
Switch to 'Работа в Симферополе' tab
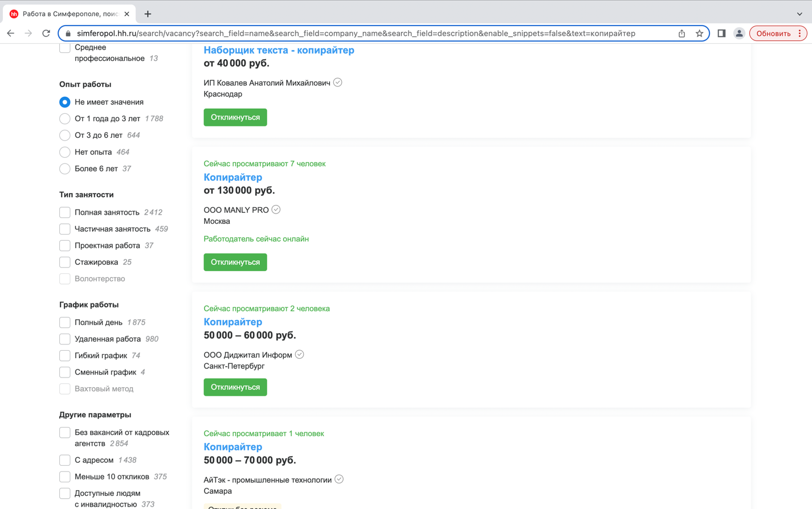(x=70, y=14)
